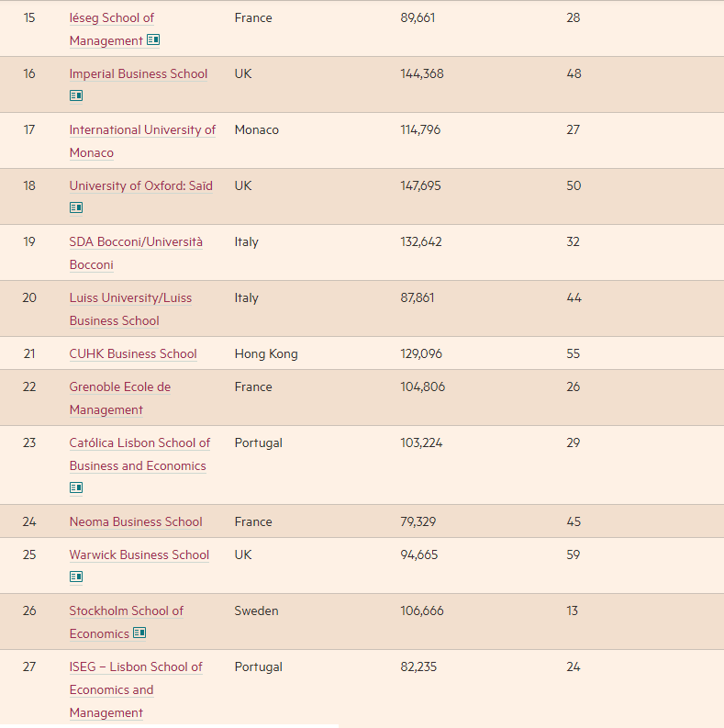Viewport: 724px width, 728px height.
Task: Follow Warwick Business School link
Action: point(139,554)
